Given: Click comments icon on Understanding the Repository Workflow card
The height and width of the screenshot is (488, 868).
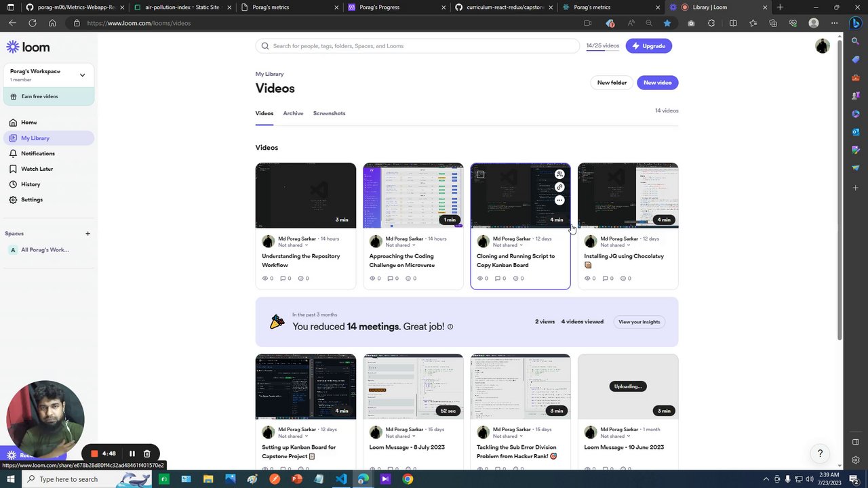Looking at the screenshot, I should (x=283, y=279).
